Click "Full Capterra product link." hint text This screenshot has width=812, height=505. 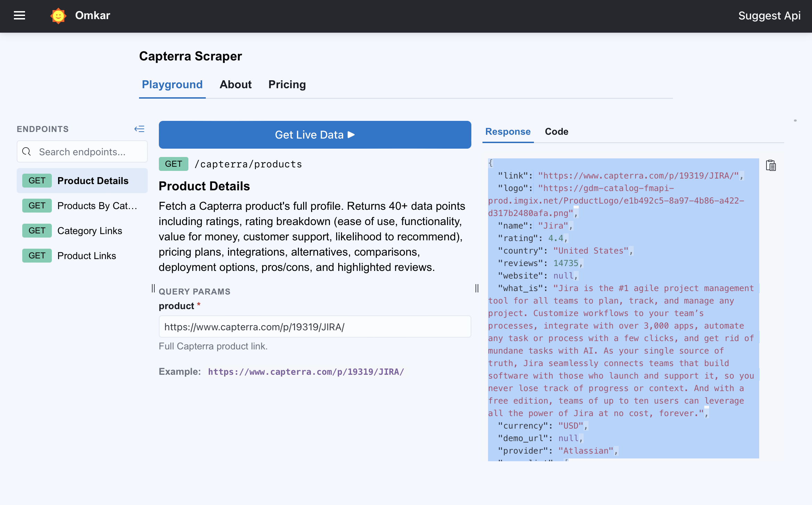coord(213,346)
